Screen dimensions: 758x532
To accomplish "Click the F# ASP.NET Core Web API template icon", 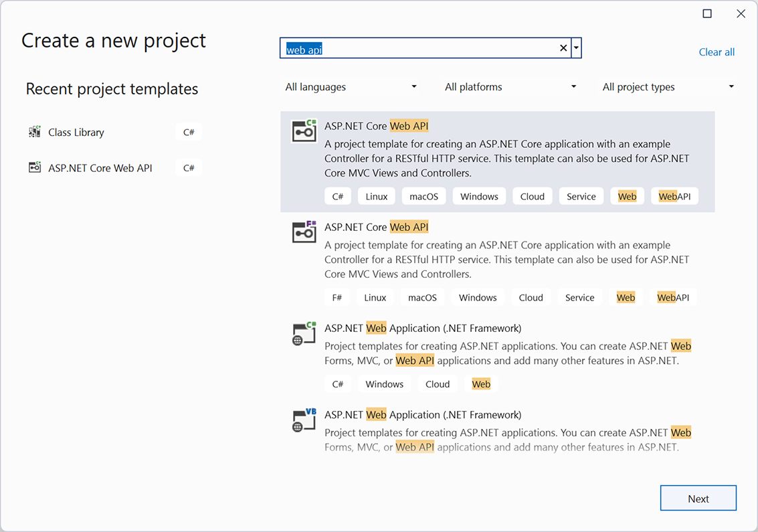I will tap(304, 232).
